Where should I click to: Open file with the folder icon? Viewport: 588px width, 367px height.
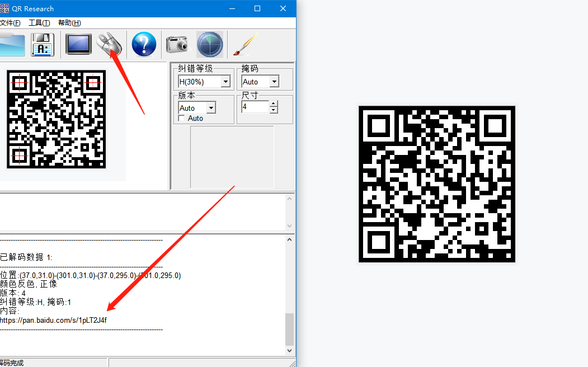12,45
